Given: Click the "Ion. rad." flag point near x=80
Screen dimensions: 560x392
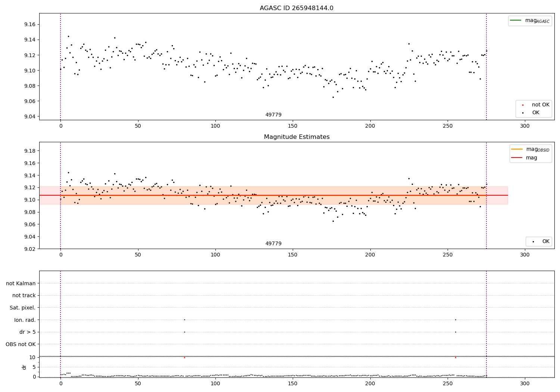Looking at the screenshot, I should 184,320.
